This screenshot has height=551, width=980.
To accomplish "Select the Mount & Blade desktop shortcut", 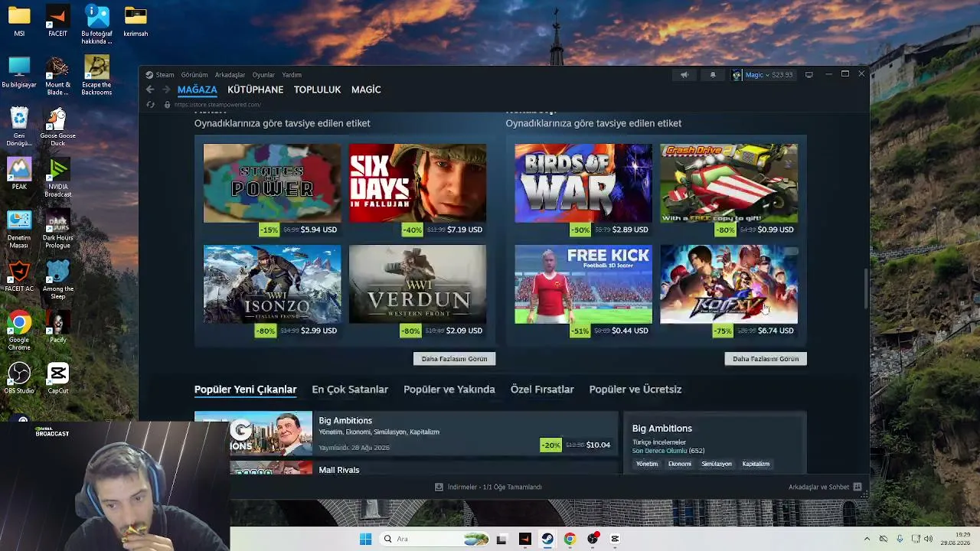I will tap(57, 77).
